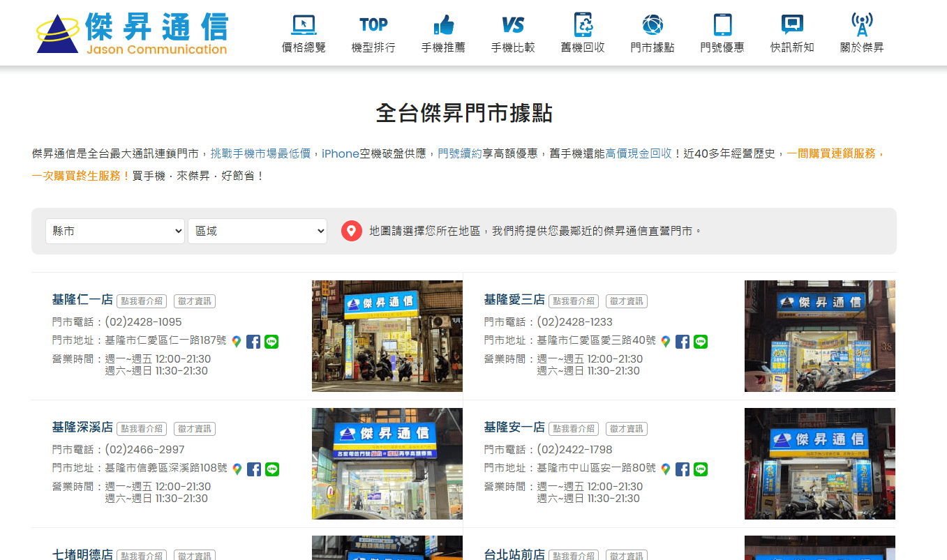Open the 舊機回收 phone recycle icon
This screenshot has width=947, height=560.
tap(582, 24)
